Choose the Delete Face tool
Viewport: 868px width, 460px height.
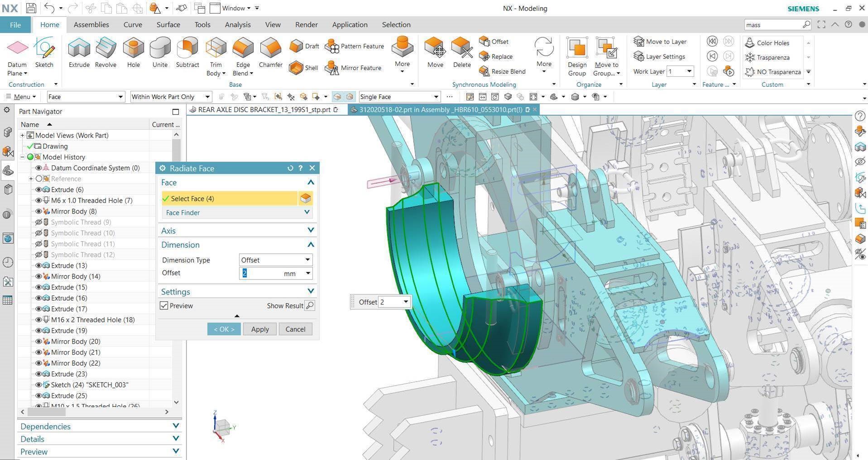coord(461,53)
